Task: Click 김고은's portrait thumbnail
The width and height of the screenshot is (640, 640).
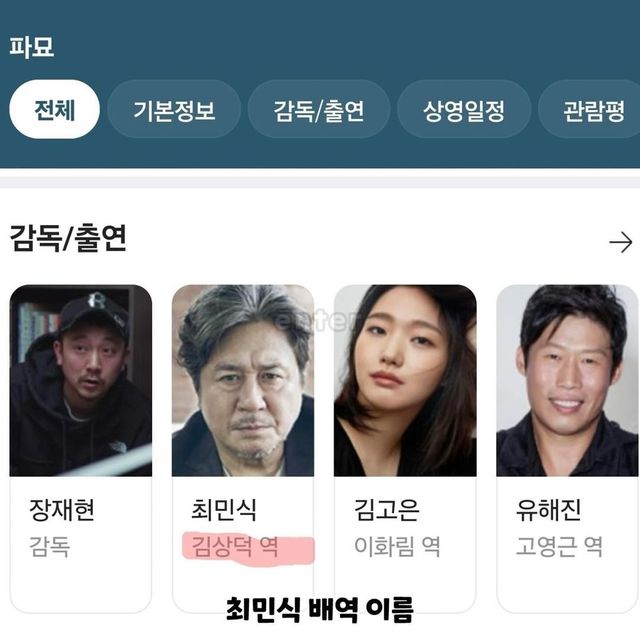Action: 405,380
